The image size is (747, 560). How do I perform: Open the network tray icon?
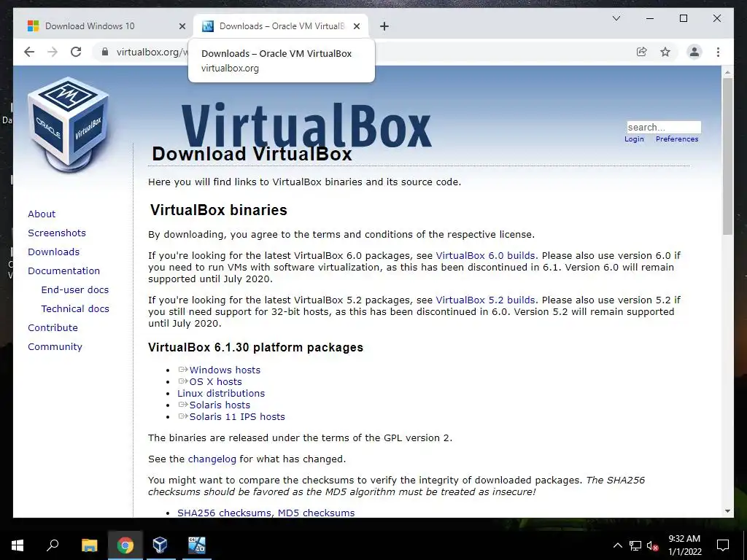pyautogui.click(x=635, y=545)
